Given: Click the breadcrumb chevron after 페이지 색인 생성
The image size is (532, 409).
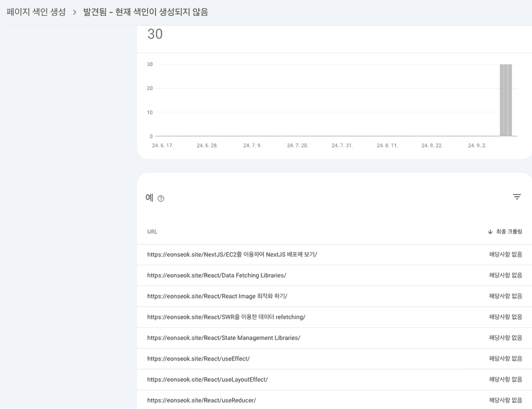Looking at the screenshot, I should coord(73,11).
